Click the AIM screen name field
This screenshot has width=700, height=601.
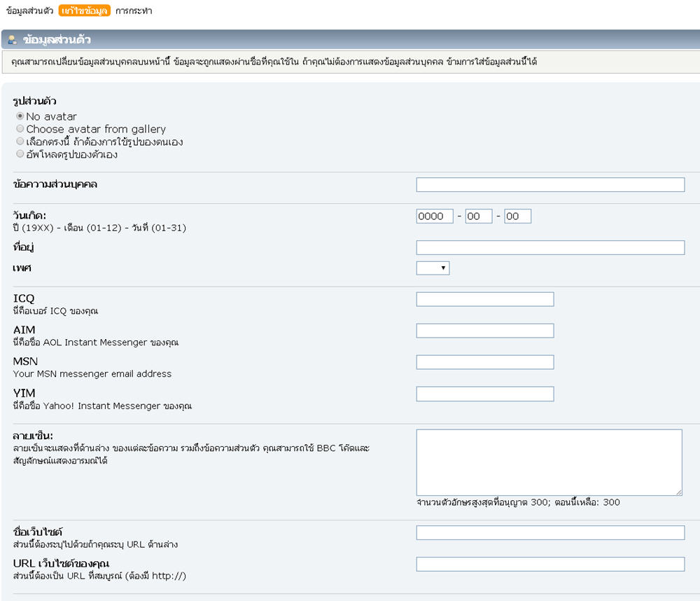point(485,331)
